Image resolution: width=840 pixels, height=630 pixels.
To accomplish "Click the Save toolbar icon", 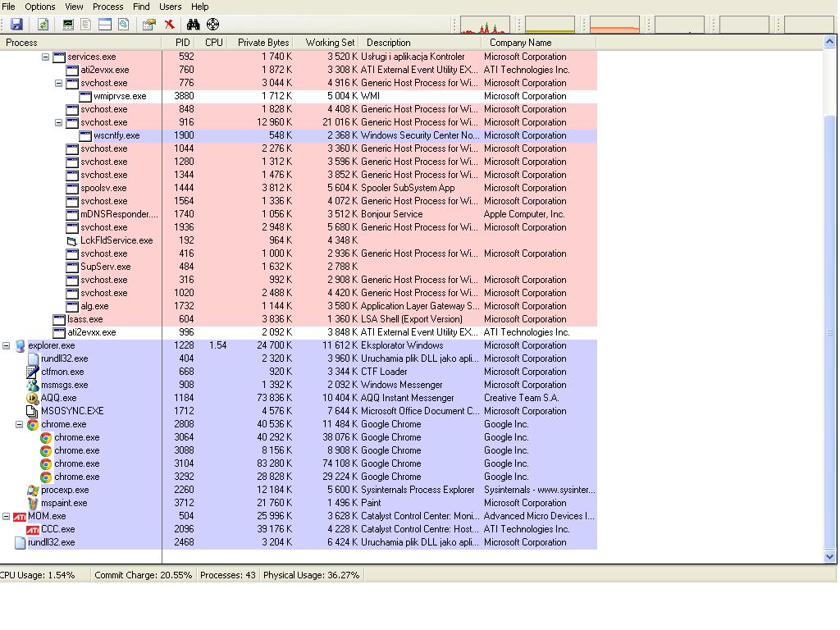I will [16, 25].
